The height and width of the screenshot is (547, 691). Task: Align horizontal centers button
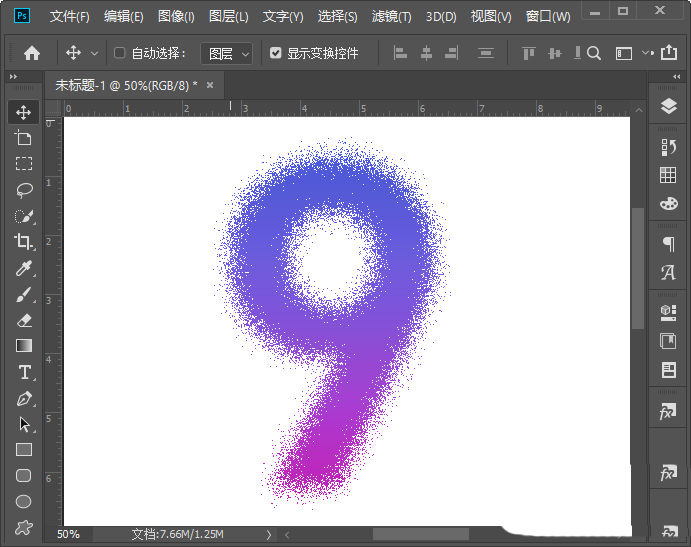pos(426,53)
